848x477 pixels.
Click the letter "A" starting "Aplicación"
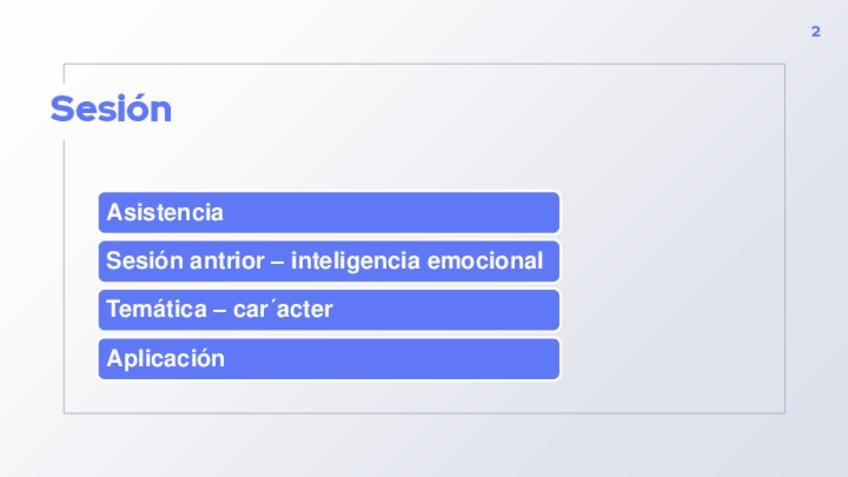click(115, 359)
